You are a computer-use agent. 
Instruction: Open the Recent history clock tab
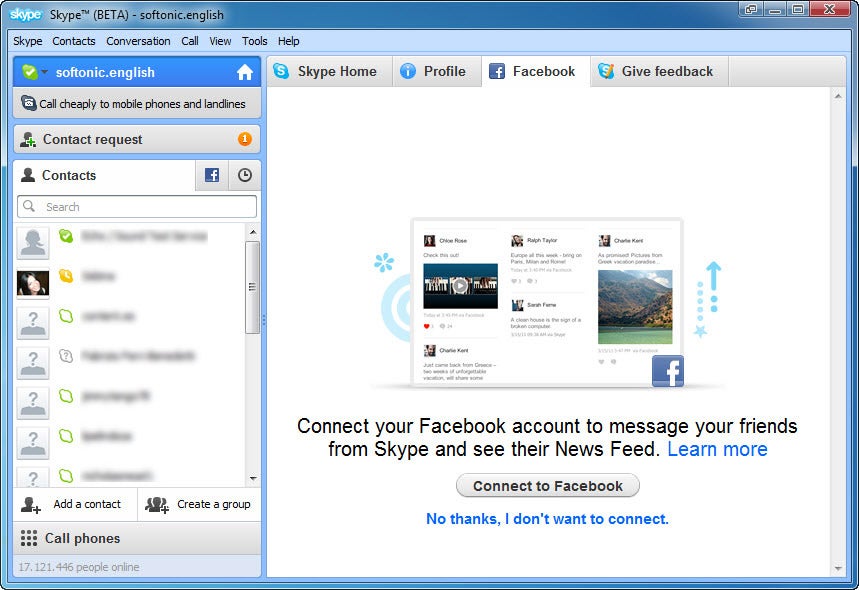coord(245,175)
